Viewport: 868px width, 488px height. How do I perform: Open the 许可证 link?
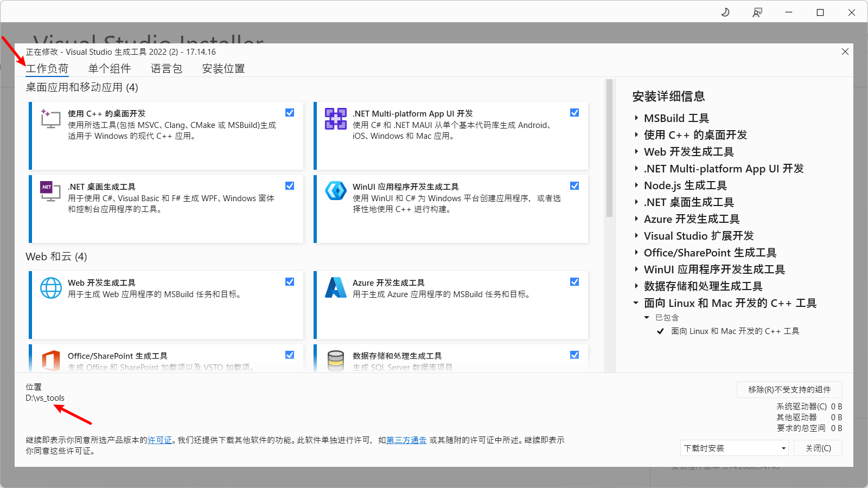tap(160, 440)
